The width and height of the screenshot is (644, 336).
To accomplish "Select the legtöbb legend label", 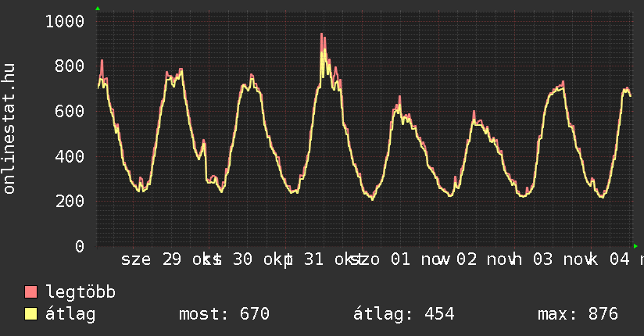I will (x=80, y=292).
